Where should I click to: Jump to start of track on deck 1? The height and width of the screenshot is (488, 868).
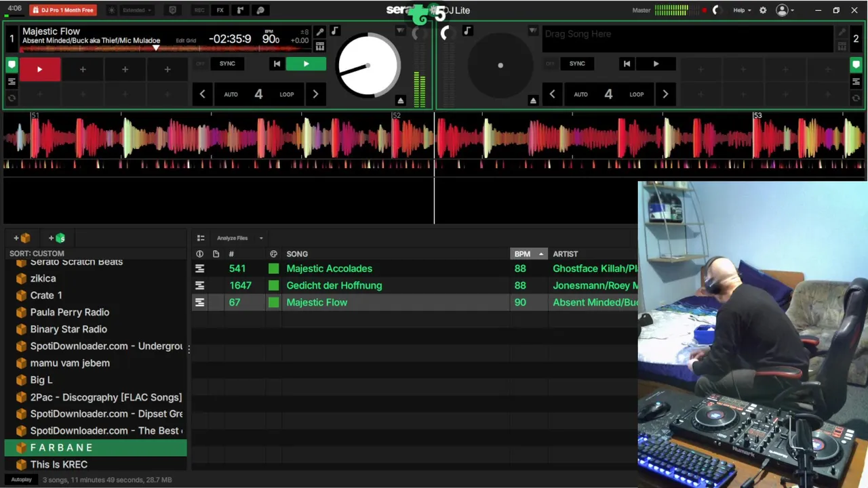point(277,64)
